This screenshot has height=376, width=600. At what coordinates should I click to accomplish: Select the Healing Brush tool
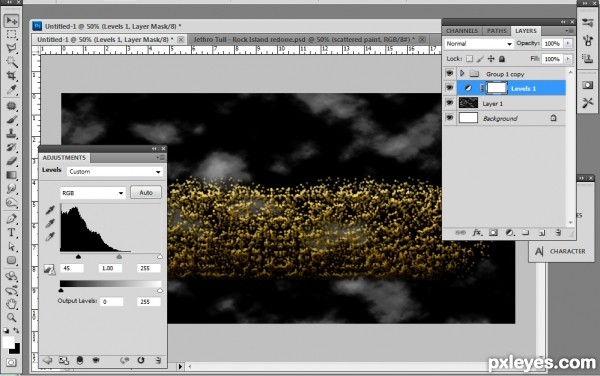point(11,106)
